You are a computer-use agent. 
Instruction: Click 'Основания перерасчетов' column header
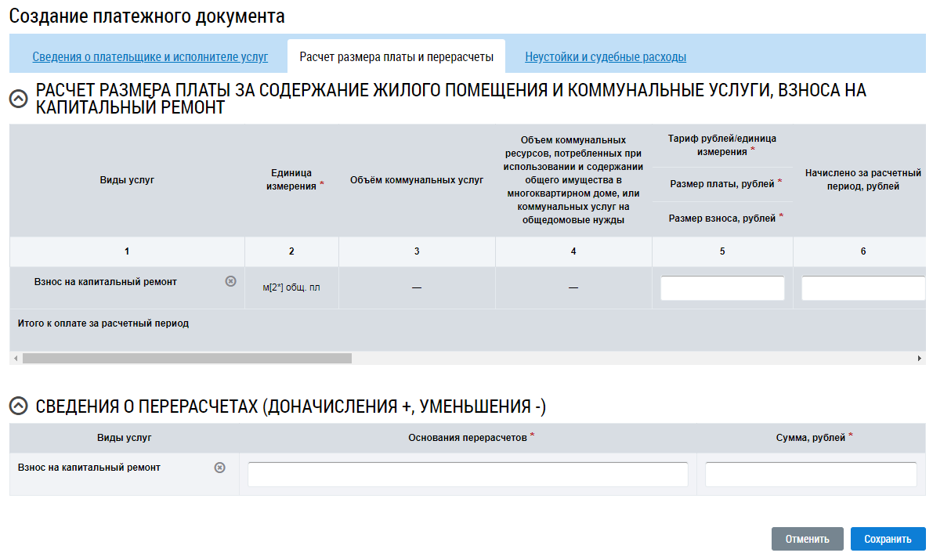[468, 438]
